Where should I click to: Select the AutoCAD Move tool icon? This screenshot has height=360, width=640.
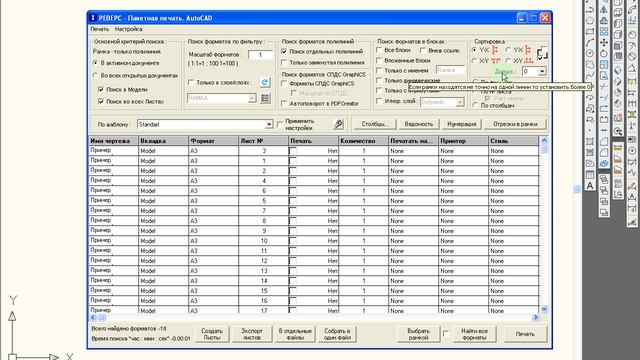pos(604,43)
